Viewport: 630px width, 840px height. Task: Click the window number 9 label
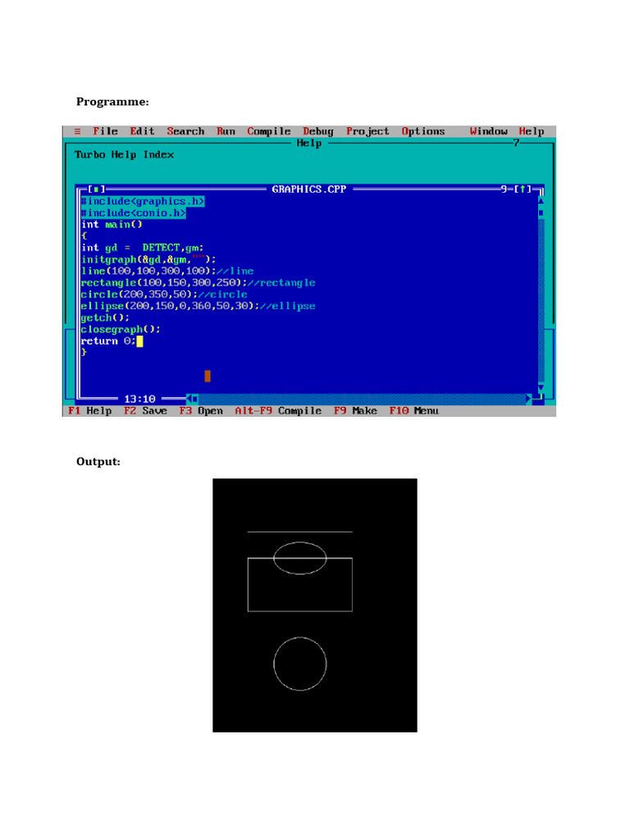tap(504, 189)
